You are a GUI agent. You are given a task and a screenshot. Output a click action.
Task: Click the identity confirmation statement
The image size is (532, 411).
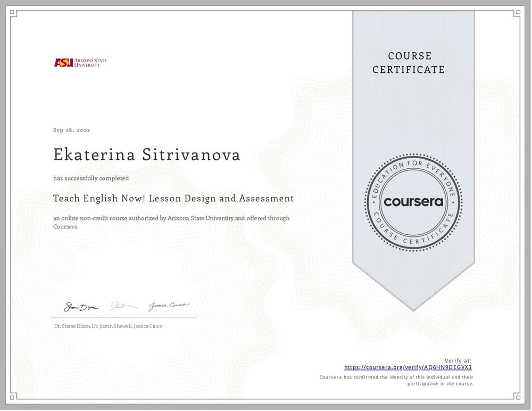click(396, 381)
